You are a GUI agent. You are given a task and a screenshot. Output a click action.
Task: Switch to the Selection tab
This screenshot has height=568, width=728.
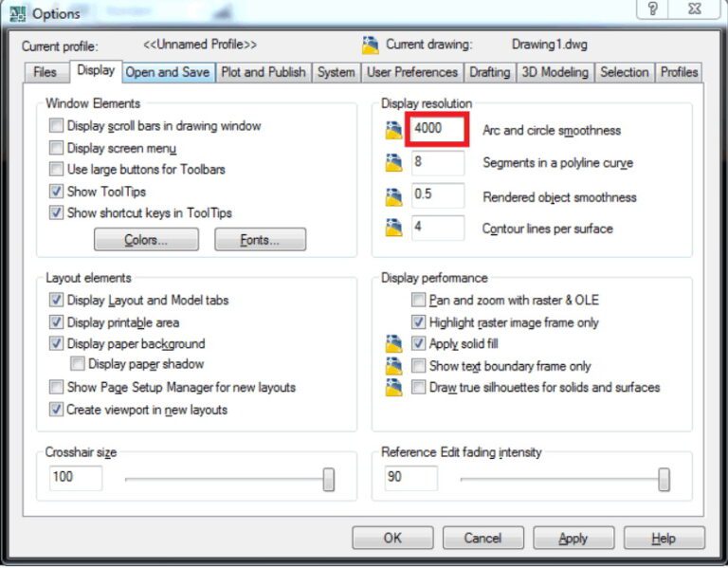coord(625,72)
